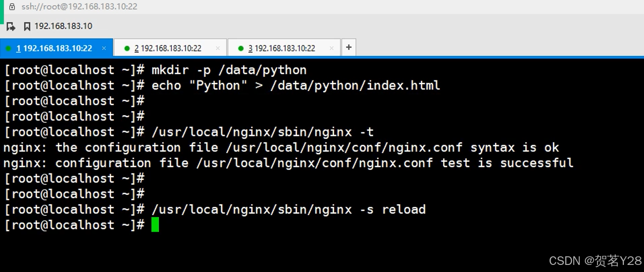
Task: Click the arrow icon left of the bookmark
Action: tap(11, 26)
